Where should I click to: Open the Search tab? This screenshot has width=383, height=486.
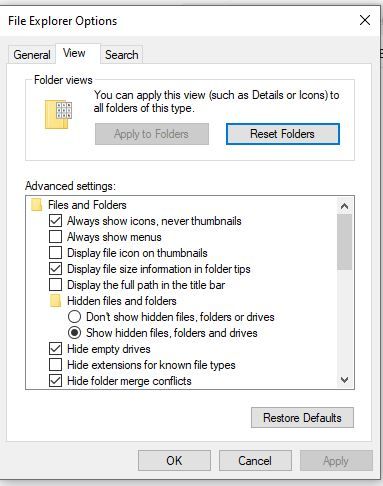[122, 55]
